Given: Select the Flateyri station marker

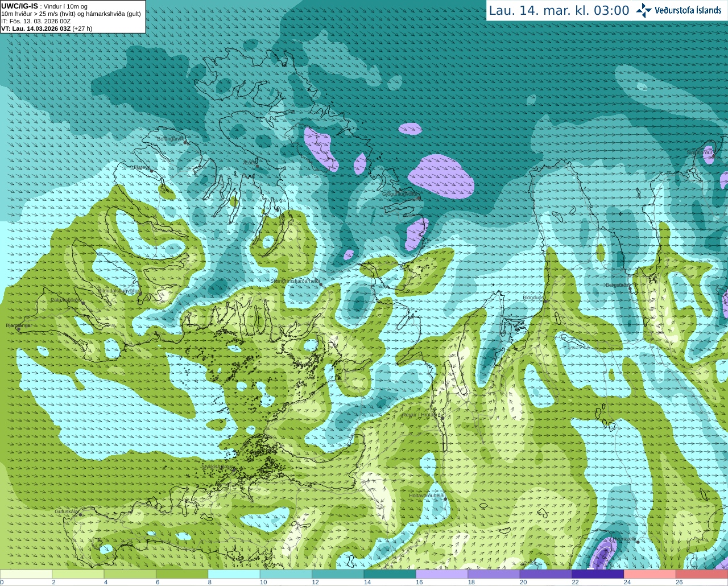Looking at the screenshot, I should point(151,171).
